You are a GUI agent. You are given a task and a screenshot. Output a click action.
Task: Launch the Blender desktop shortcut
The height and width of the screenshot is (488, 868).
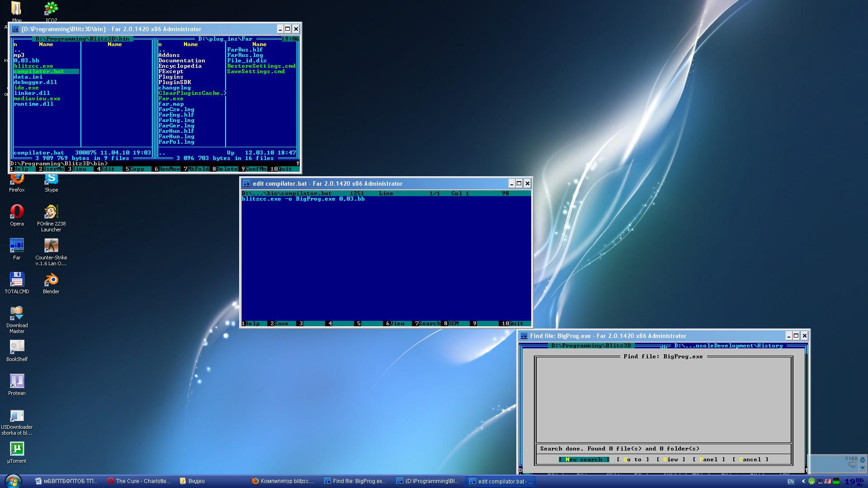click(x=51, y=280)
